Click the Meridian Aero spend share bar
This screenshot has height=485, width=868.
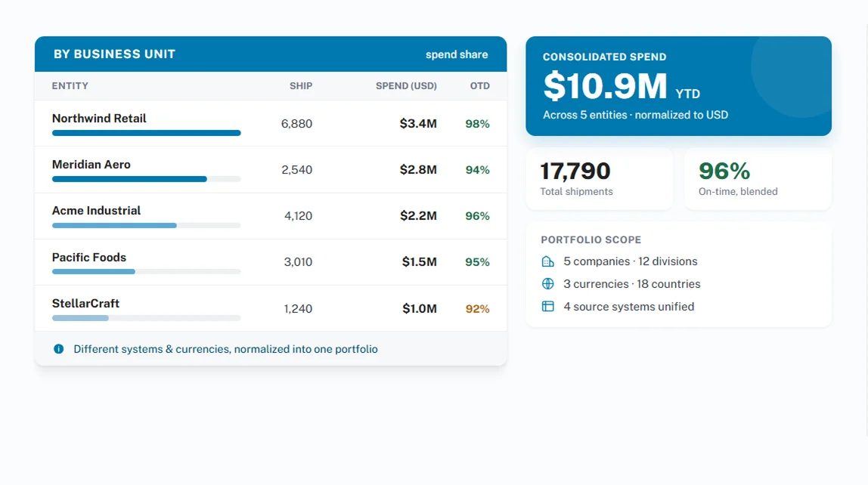pyautogui.click(x=146, y=179)
